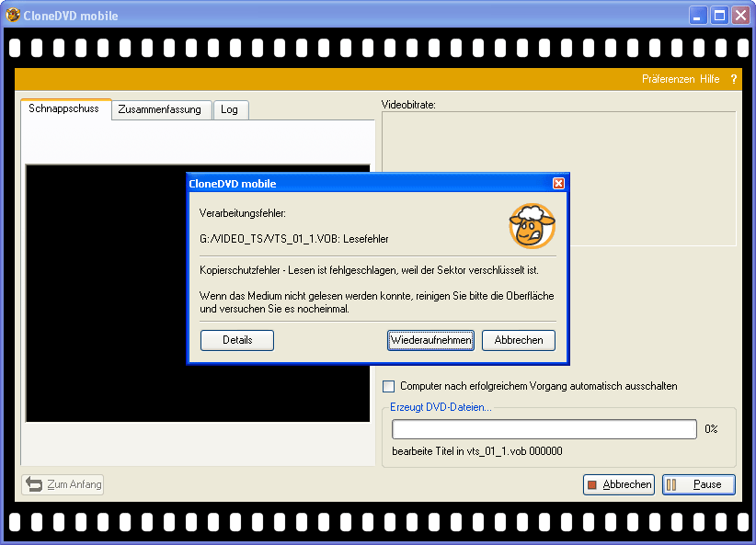756x545 pixels.
Task: Select the Schnappschuss tab
Action: pyautogui.click(x=64, y=108)
